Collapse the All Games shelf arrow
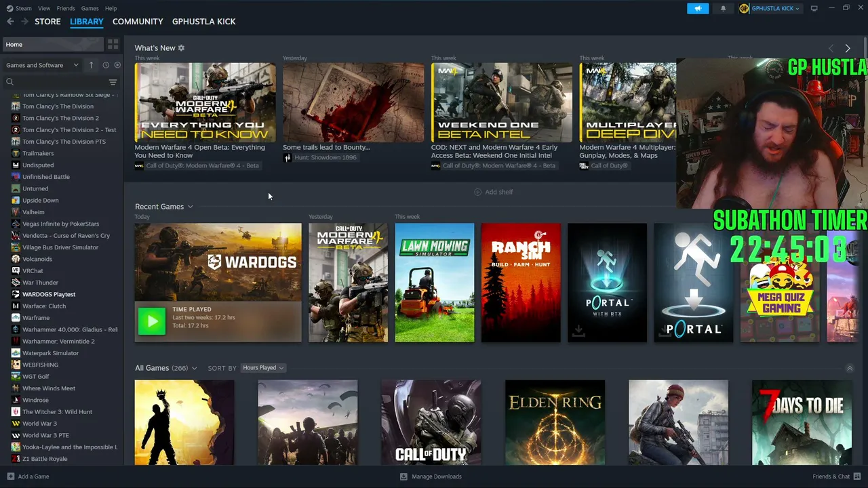Screen dimensions: 868x488 850,368
